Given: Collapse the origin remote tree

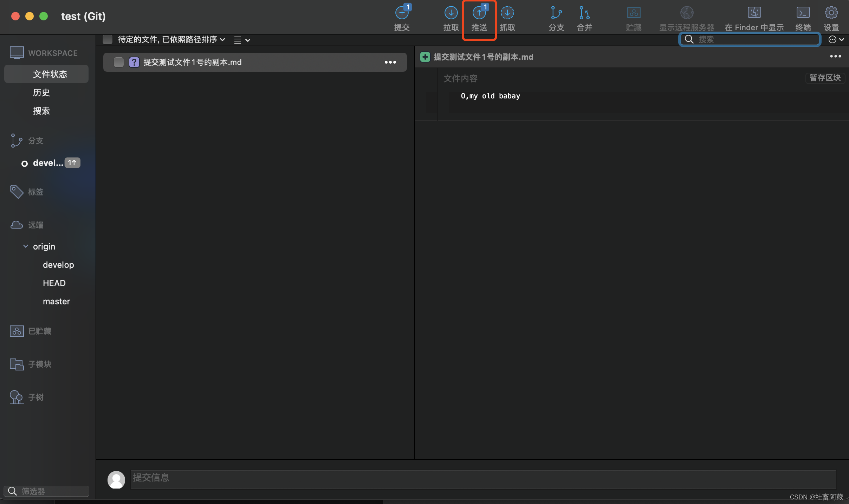Looking at the screenshot, I should 26,246.
